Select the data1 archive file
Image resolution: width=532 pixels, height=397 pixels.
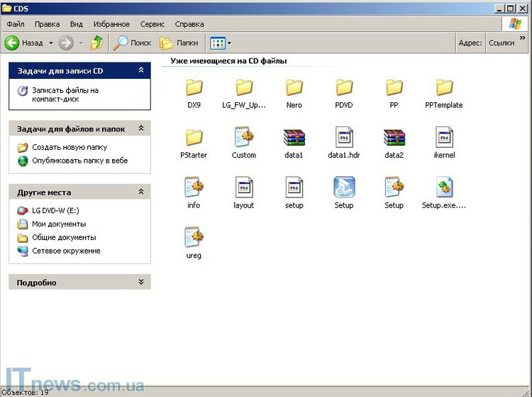coord(294,138)
